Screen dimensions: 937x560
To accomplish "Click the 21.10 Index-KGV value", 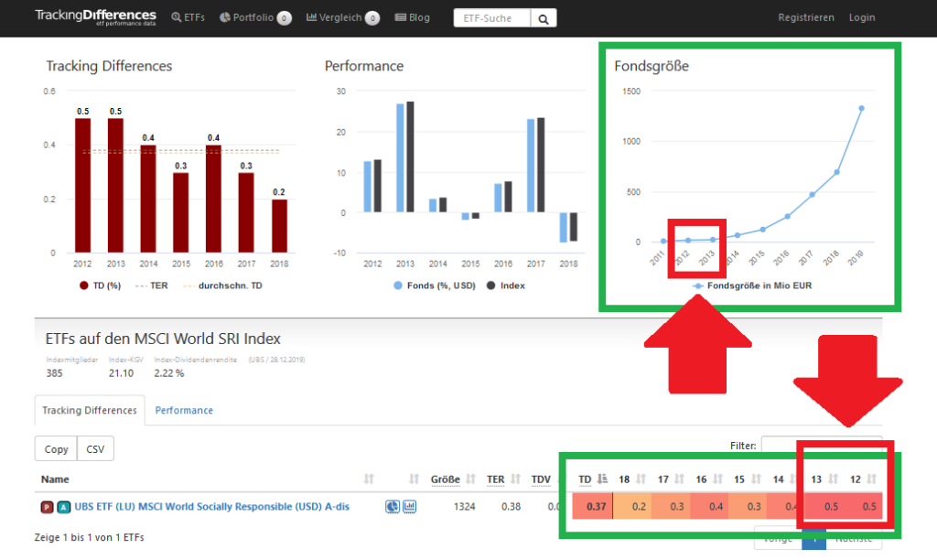I will [122, 373].
